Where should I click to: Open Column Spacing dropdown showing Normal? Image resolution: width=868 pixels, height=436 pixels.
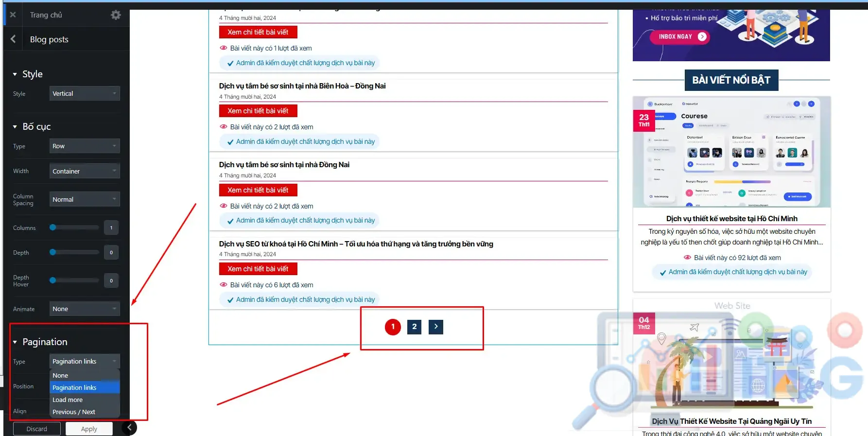coord(85,199)
